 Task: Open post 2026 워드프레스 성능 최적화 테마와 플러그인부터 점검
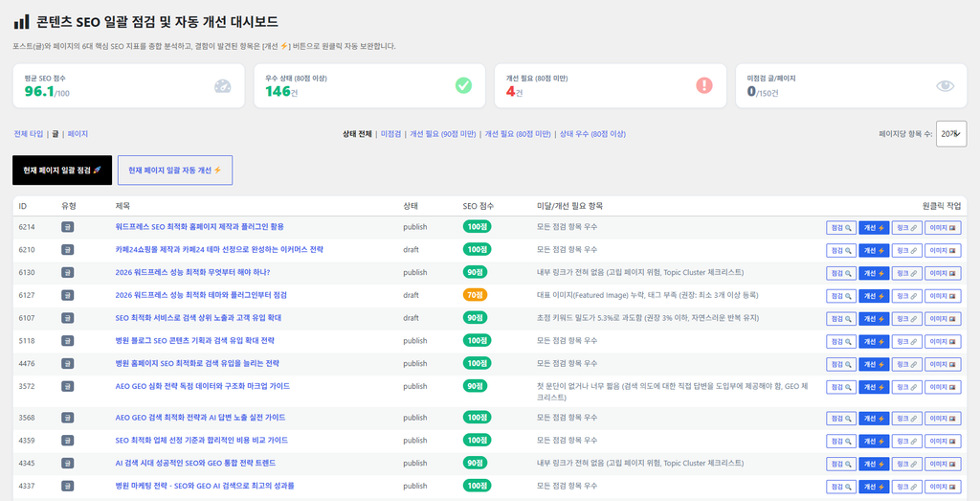click(x=201, y=295)
